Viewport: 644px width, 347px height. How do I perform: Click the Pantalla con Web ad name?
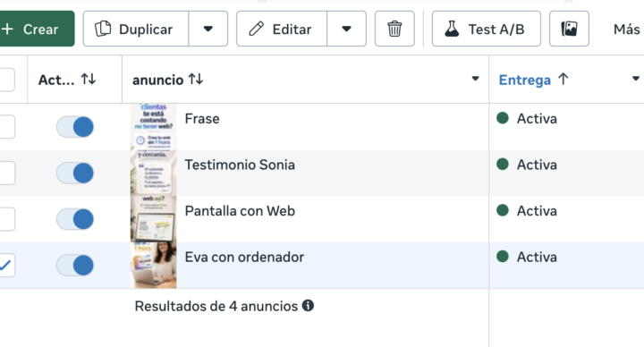(x=240, y=211)
